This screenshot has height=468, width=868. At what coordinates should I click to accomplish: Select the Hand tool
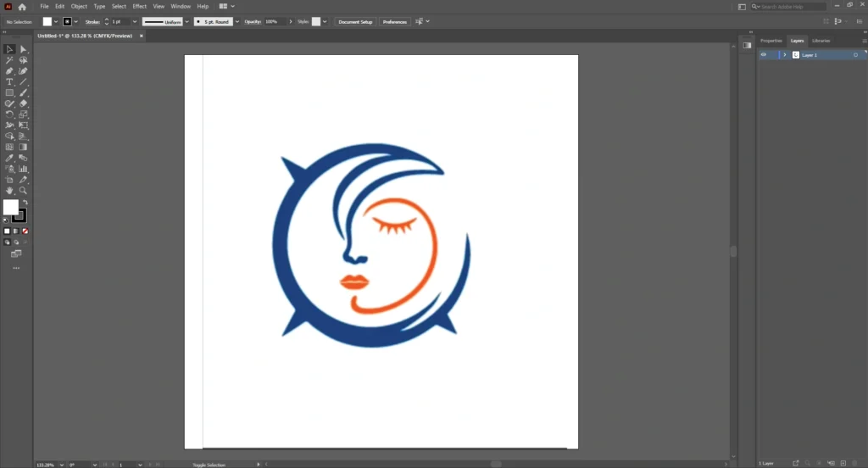[9, 190]
